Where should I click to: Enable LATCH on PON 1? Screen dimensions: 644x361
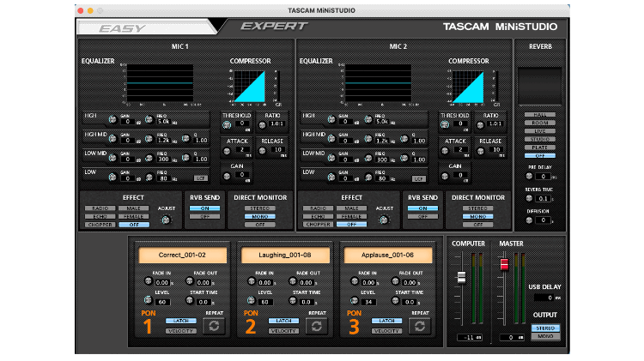(x=180, y=321)
